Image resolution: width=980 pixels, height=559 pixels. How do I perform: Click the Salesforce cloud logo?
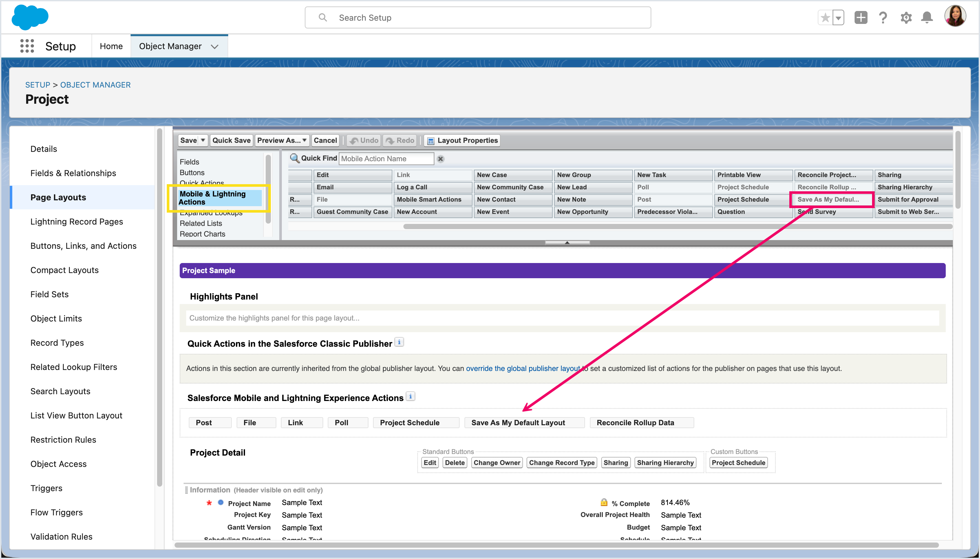tap(30, 17)
